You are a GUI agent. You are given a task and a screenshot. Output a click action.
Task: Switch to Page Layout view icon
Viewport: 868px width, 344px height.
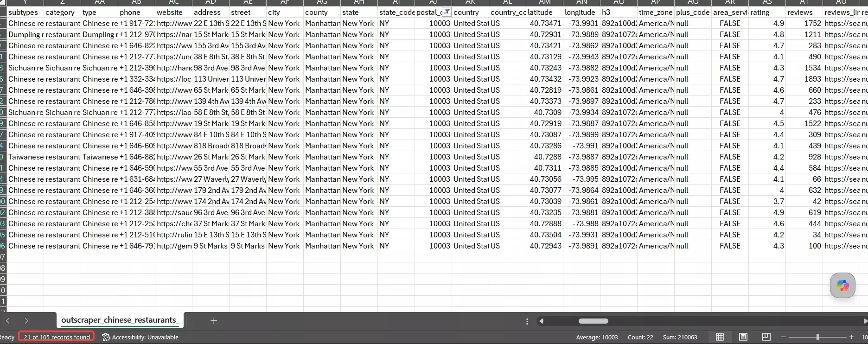(x=743, y=337)
